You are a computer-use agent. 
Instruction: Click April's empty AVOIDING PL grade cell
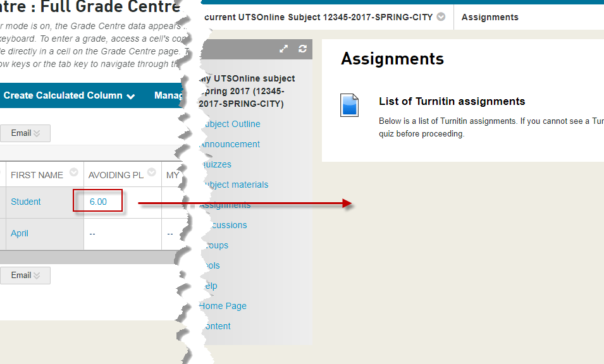coord(93,234)
